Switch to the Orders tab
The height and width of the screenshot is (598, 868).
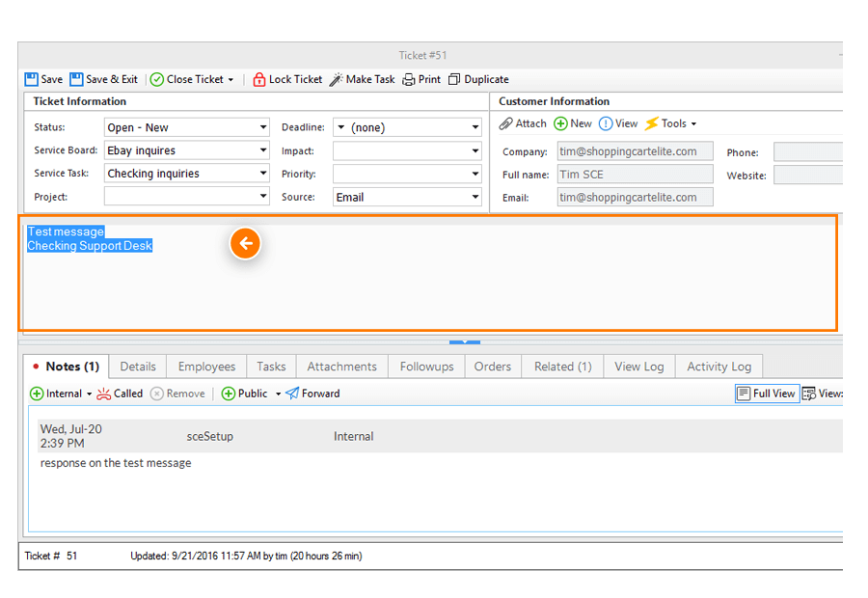[493, 367]
